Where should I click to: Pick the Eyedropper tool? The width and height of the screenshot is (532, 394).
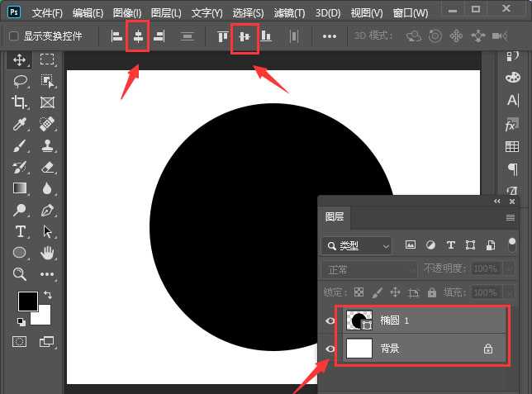[x=20, y=124]
